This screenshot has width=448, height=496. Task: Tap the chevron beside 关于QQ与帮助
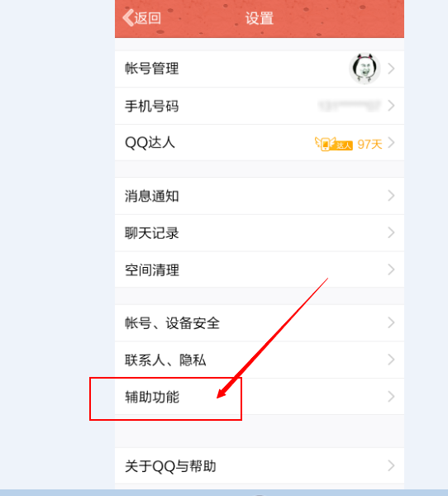click(391, 465)
